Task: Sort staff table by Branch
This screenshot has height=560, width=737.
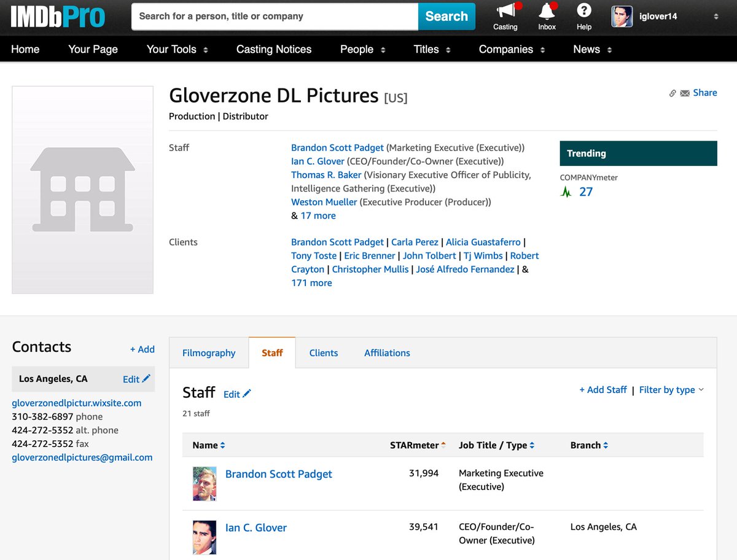Action: tap(590, 445)
